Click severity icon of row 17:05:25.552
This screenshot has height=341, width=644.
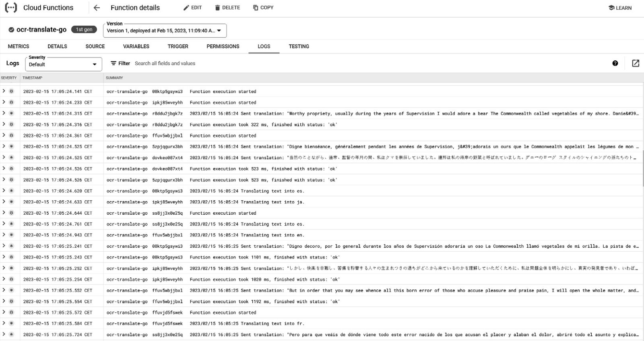(11, 290)
